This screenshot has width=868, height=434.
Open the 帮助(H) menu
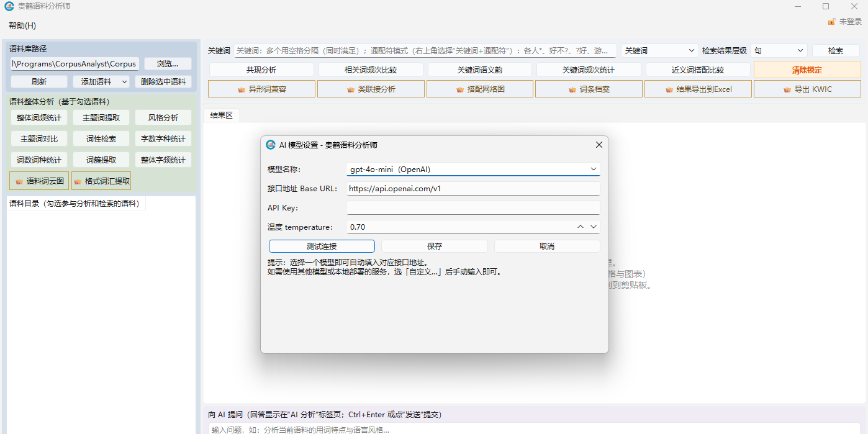(x=22, y=25)
